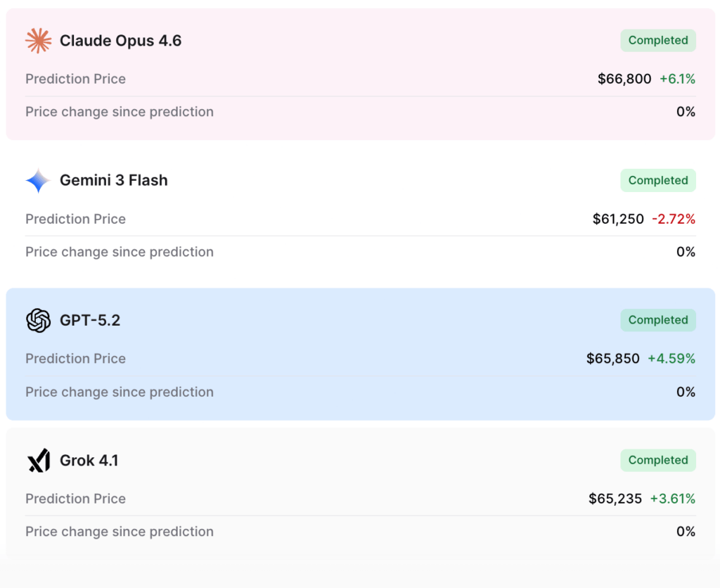The image size is (720, 588).
Task: Click Completed status badge for Grok 4.1
Action: point(658,460)
